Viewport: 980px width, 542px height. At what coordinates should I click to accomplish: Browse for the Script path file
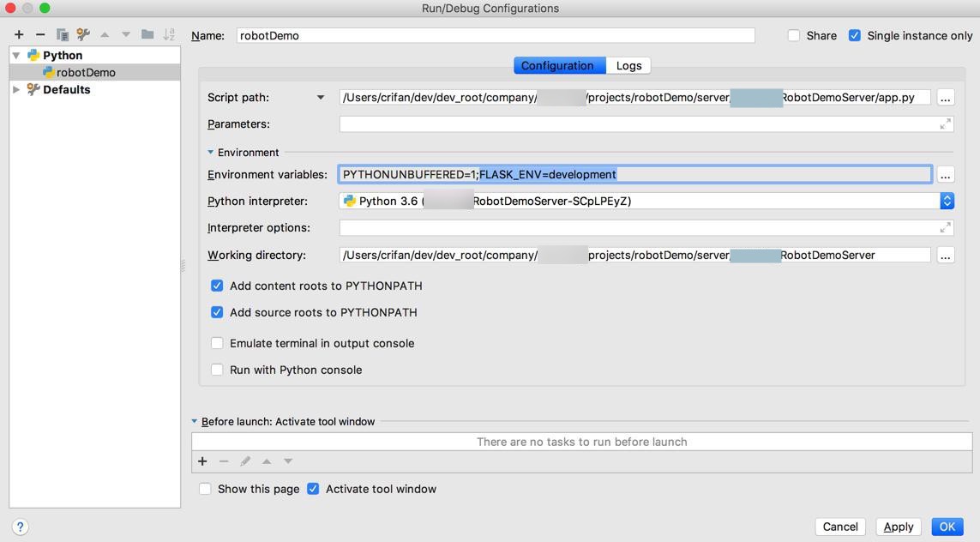click(x=945, y=98)
